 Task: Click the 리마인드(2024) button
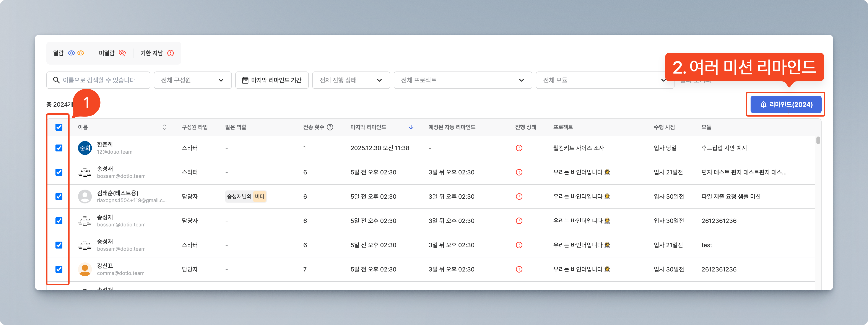pos(786,104)
